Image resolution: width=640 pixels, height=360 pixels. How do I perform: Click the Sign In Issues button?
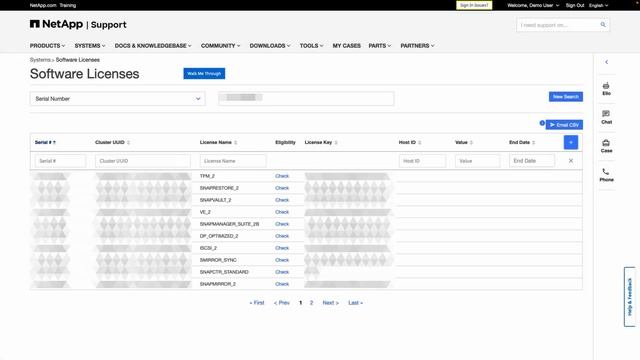[474, 5]
